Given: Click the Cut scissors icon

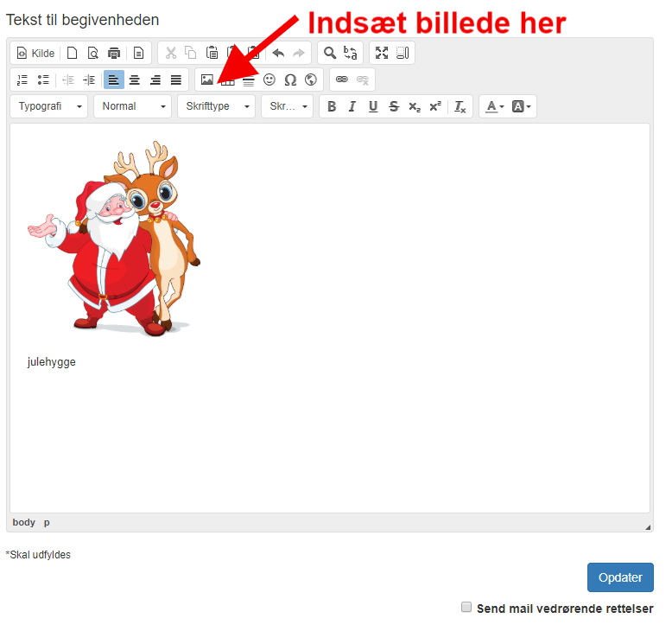Looking at the screenshot, I should 171,54.
